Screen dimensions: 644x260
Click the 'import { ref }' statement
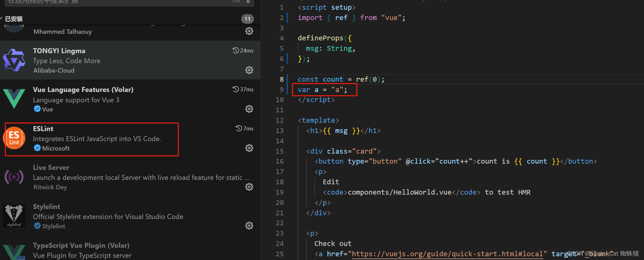(x=352, y=18)
